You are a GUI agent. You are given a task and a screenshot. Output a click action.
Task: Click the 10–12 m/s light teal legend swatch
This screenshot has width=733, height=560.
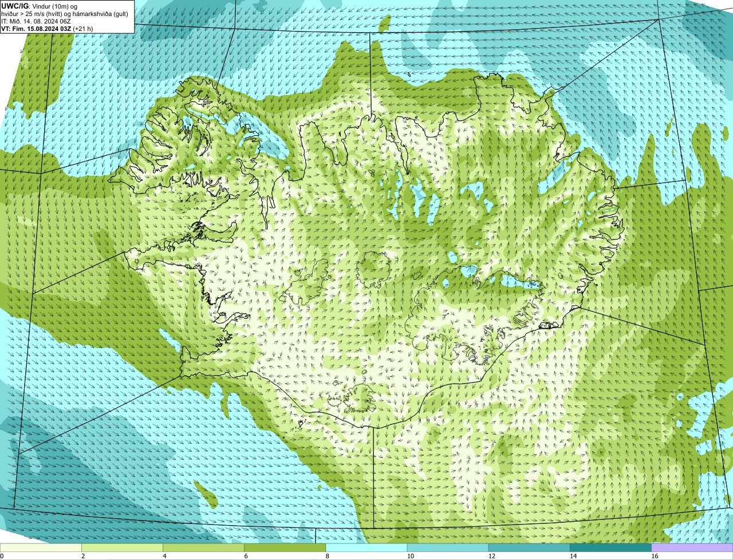click(448, 547)
